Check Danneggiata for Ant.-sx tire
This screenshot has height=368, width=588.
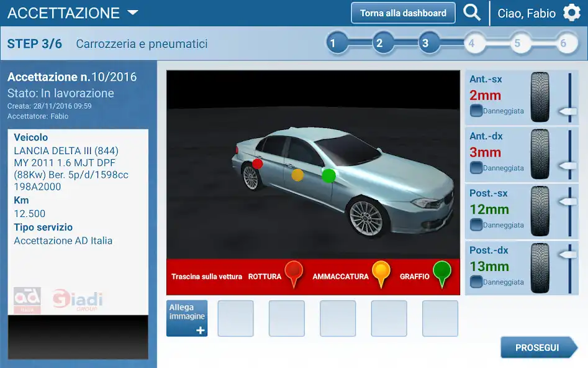click(x=476, y=111)
